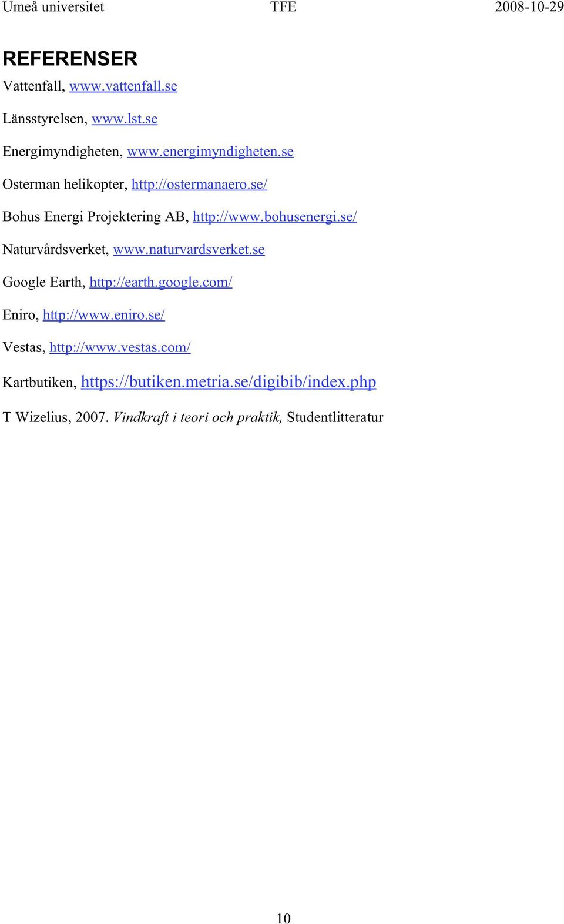Open the butiken.metria.se digibib link
This screenshot has width=564, height=924.
tap(228, 381)
